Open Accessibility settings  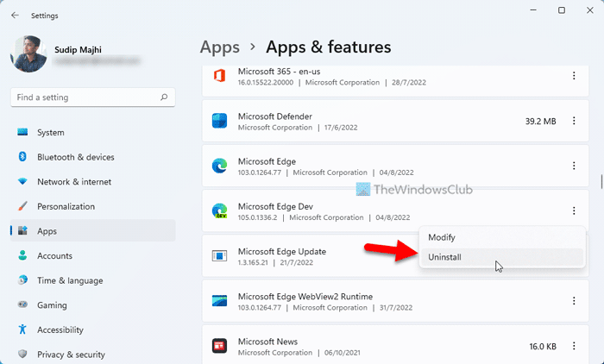point(93,329)
